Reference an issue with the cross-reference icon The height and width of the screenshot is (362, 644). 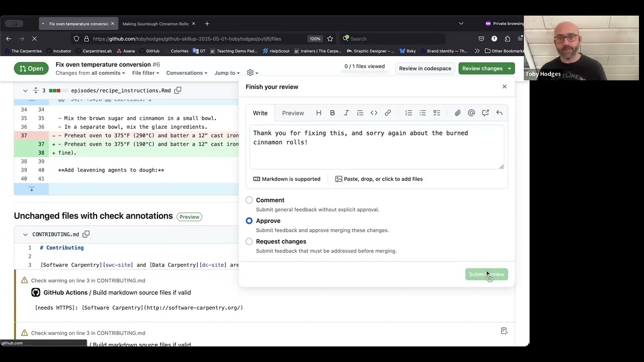[486, 113]
